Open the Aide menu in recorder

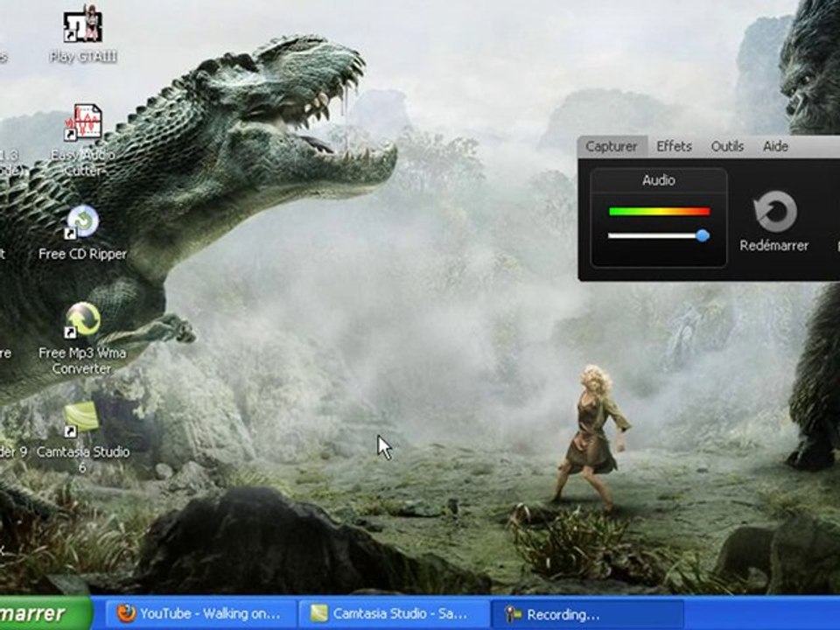click(775, 146)
